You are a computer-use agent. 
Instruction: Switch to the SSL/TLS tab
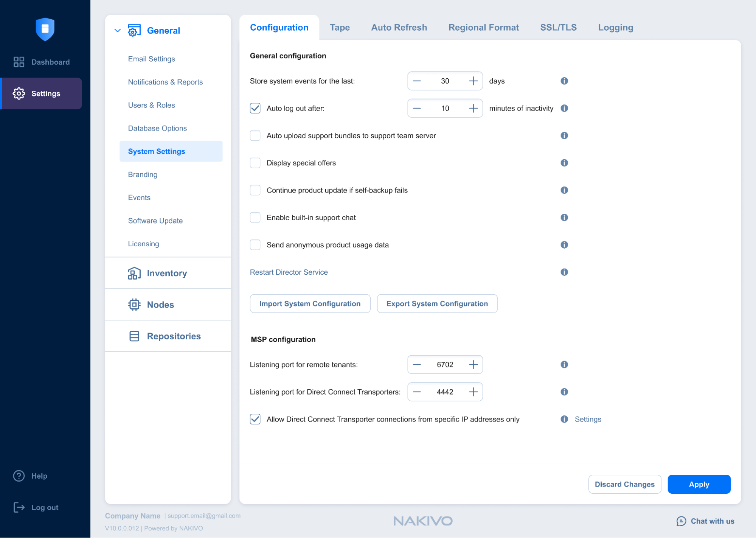tap(558, 28)
